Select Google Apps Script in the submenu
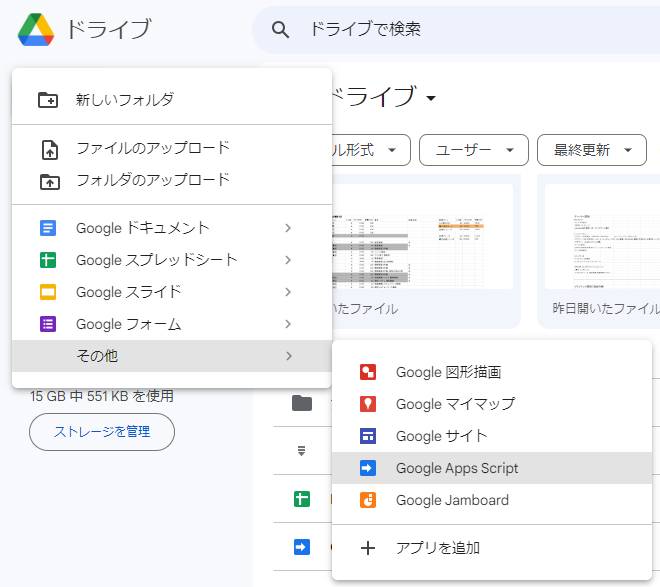The image size is (660, 587). [x=492, y=468]
